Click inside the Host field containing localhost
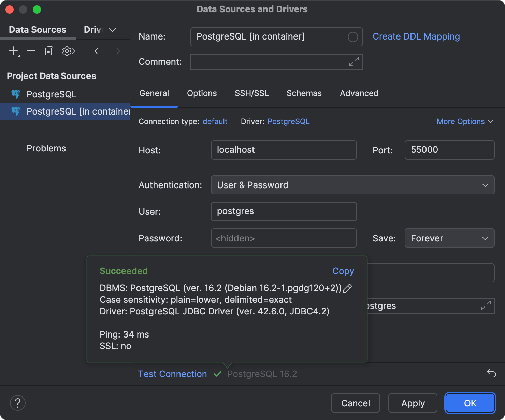 [284, 150]
